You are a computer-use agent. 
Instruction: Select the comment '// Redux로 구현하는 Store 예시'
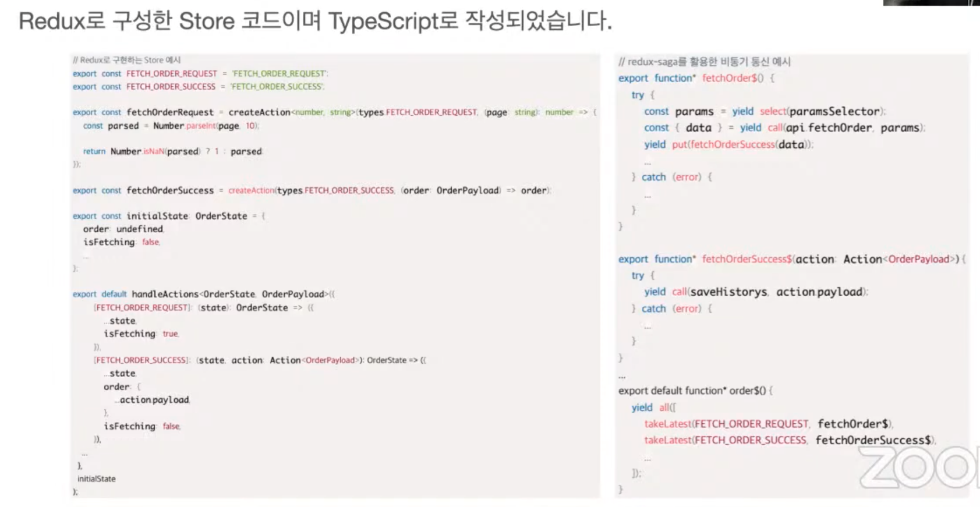click(x=126, y=60)
